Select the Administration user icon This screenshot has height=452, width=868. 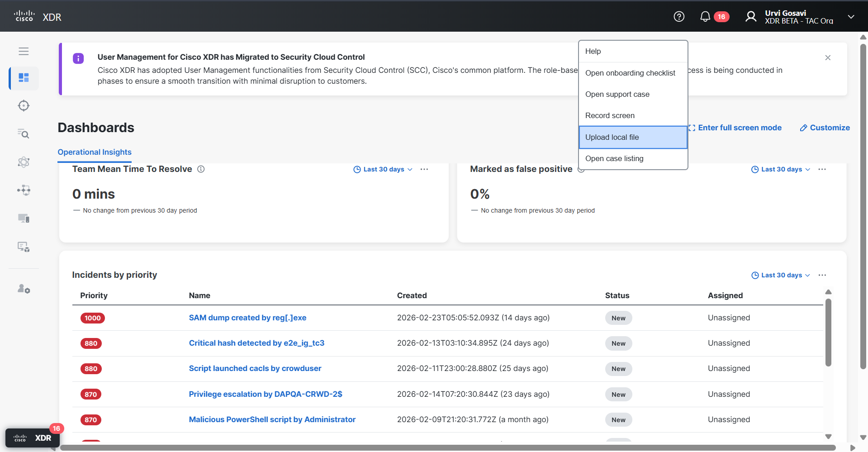click(x=24, y=289)
